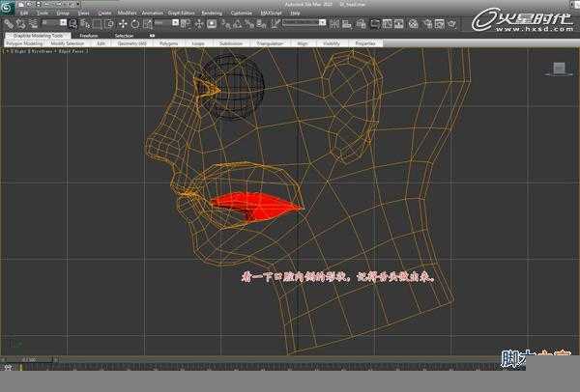The height and width of the screenshot is (392, 580).
Task: Open the Polygons ribbon panel
Action: 168,43
